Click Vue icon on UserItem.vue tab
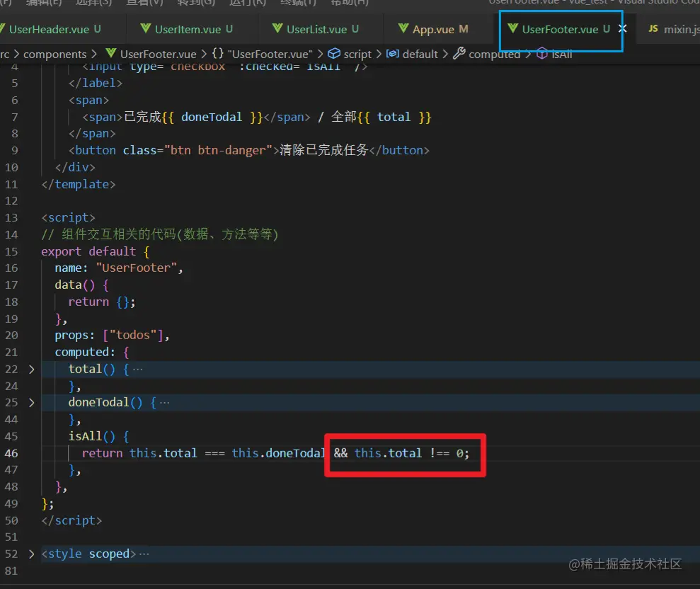Screen dimensions: 700x589 point(146,28)
